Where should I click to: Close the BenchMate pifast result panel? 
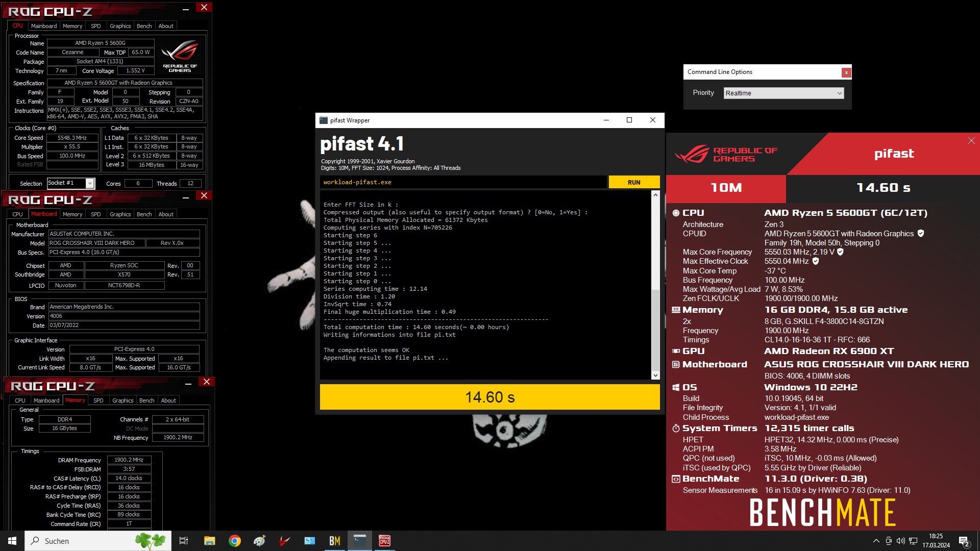tap(971, 141)
